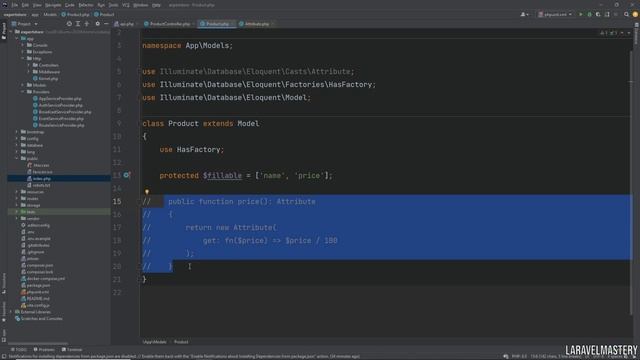Screen dimensions: 640x360
Task: Expand External Libraries node
Action: tap(11, 312)
